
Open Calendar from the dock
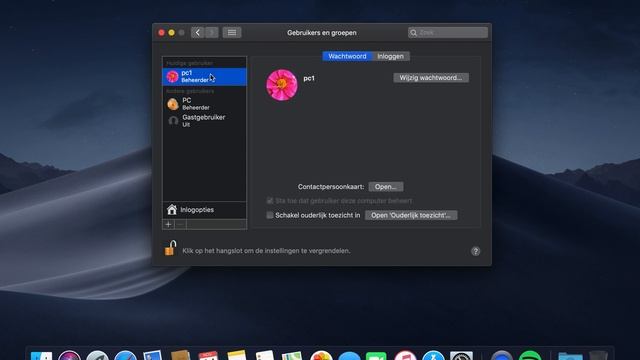pyautogui.click(x=208, y=356)
